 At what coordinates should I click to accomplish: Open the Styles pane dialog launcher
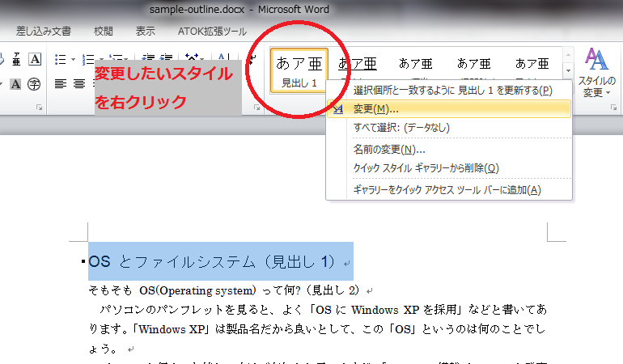(x=613, y=108)
